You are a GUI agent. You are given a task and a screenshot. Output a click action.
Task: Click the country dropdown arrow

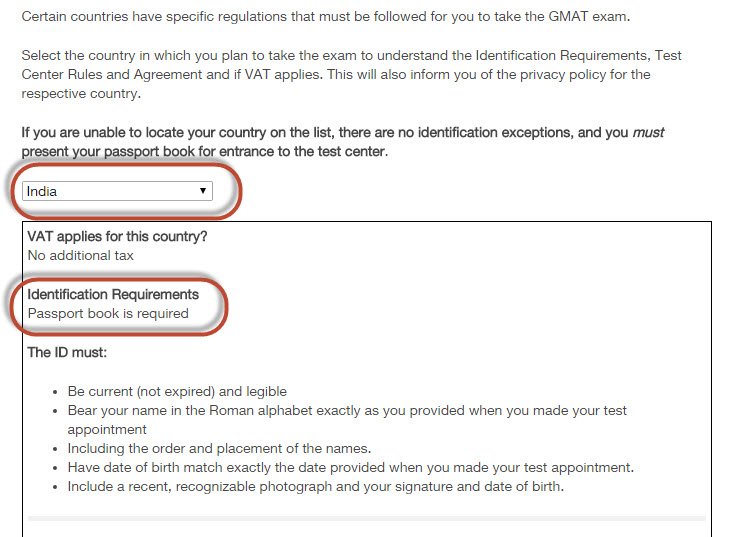click(203, 190)
